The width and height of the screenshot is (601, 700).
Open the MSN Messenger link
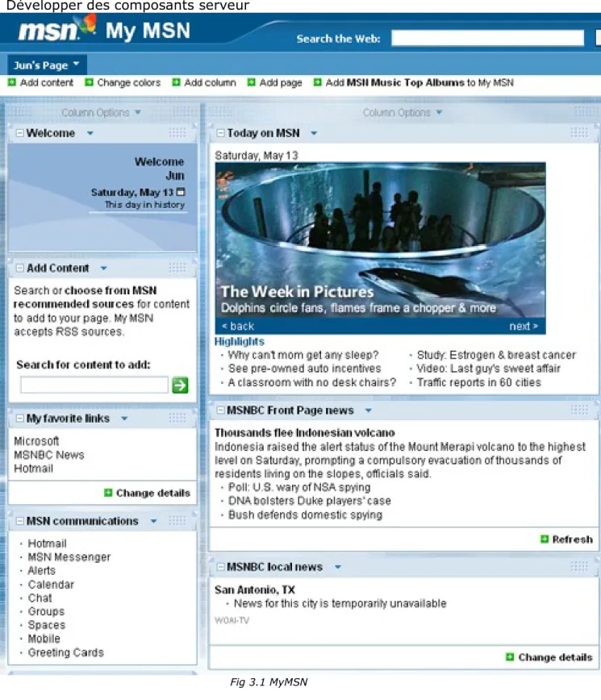tap(69, 557)
